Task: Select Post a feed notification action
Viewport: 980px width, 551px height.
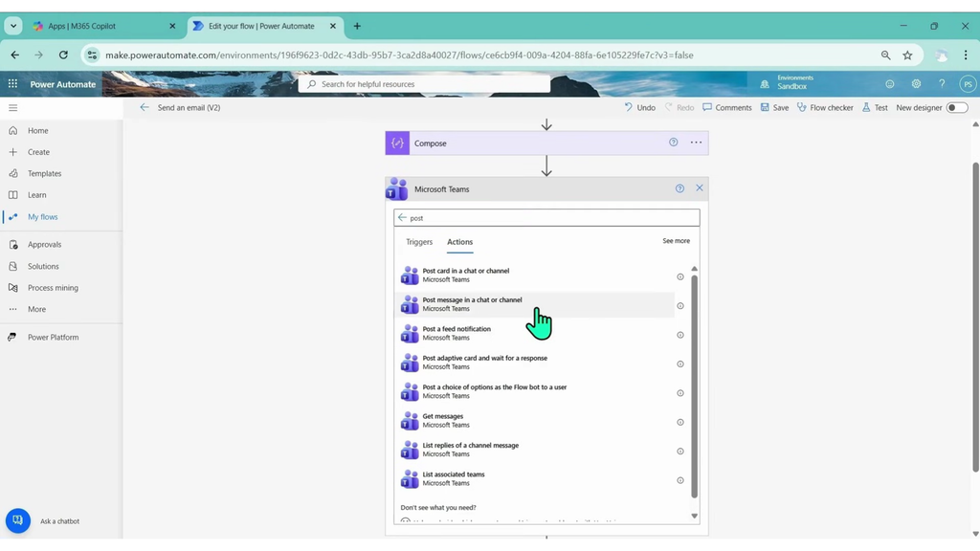Action: click(534, 333)
